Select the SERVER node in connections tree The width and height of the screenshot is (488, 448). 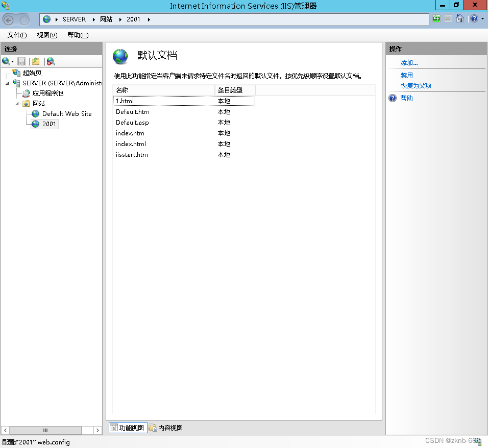click(x=62, y=83)
